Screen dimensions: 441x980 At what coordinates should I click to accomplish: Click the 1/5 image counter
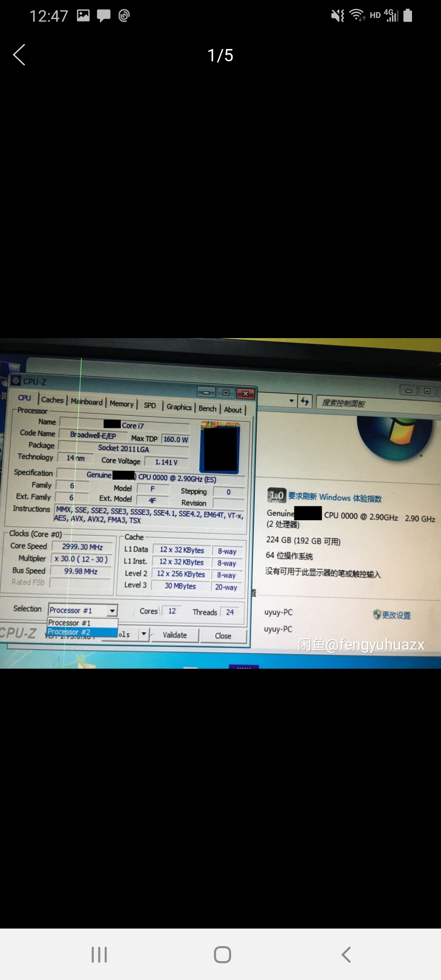(x=220, y=55)
